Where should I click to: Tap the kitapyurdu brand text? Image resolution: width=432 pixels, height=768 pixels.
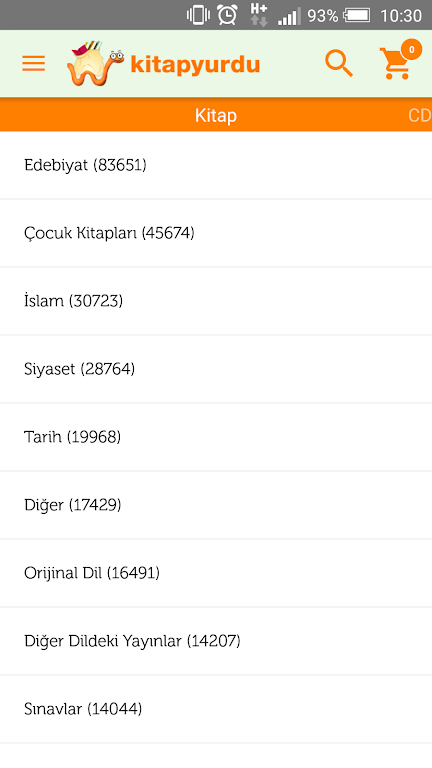click(x=195, y=65)
